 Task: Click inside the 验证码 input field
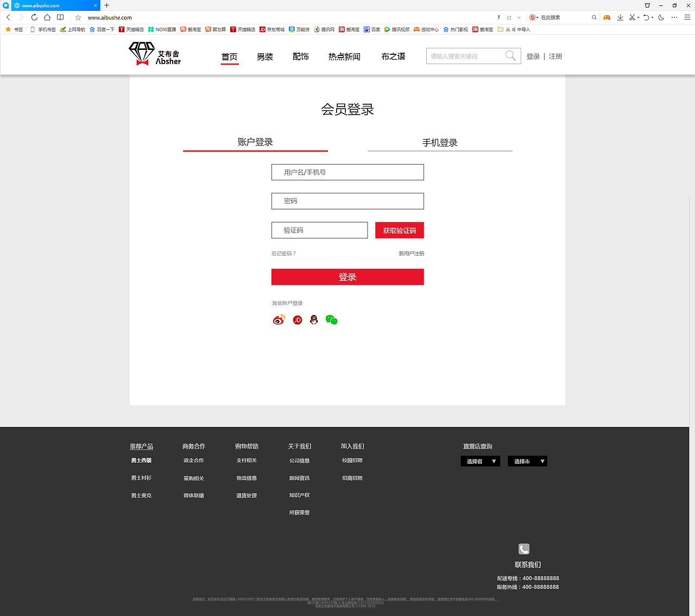point(319,230)
